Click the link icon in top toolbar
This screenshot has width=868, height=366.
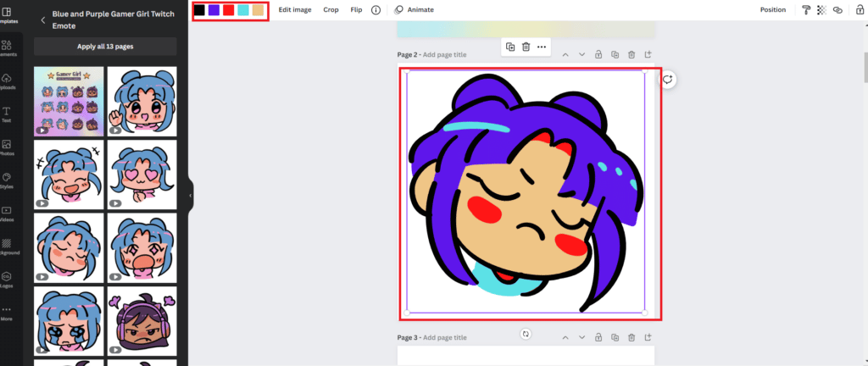pos(837,9)
